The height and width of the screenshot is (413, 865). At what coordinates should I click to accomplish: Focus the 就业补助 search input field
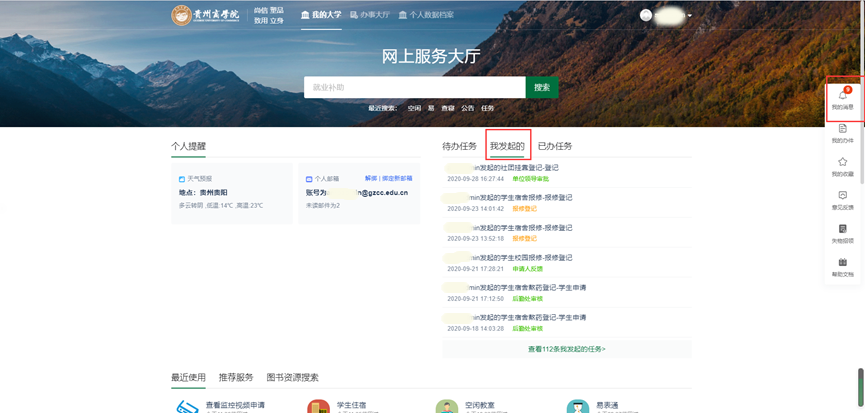[415, 87]
